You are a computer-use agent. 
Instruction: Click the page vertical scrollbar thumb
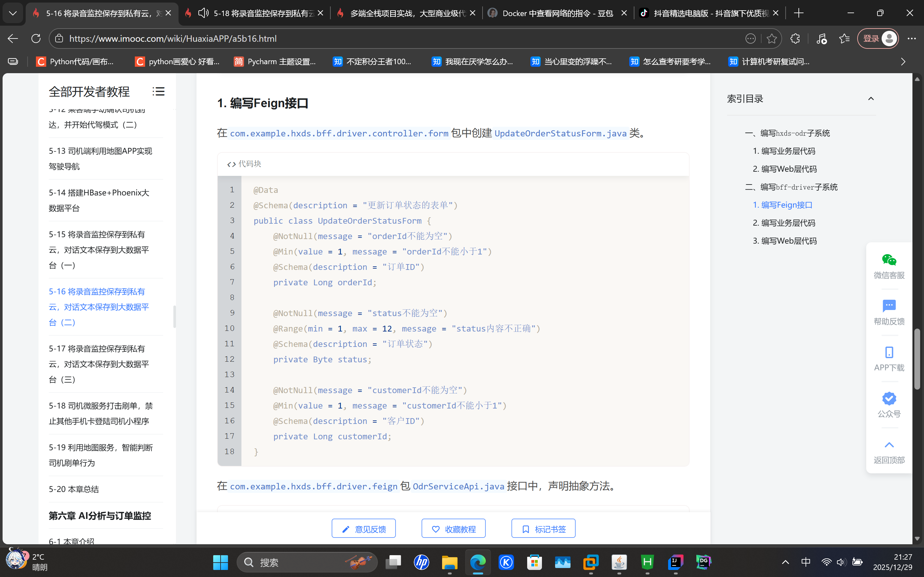[917, 359]
